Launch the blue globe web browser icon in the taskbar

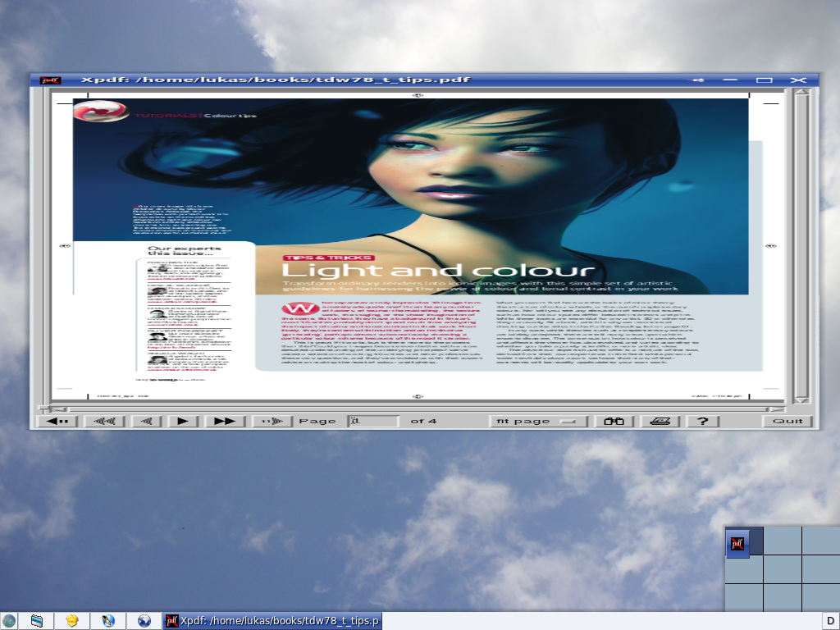[x=144, y=621]
